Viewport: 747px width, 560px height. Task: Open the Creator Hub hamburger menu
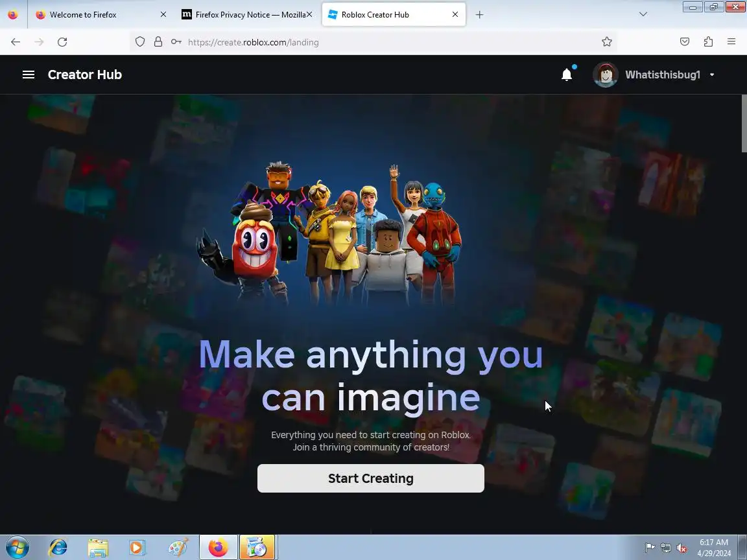tap(29, 75)
